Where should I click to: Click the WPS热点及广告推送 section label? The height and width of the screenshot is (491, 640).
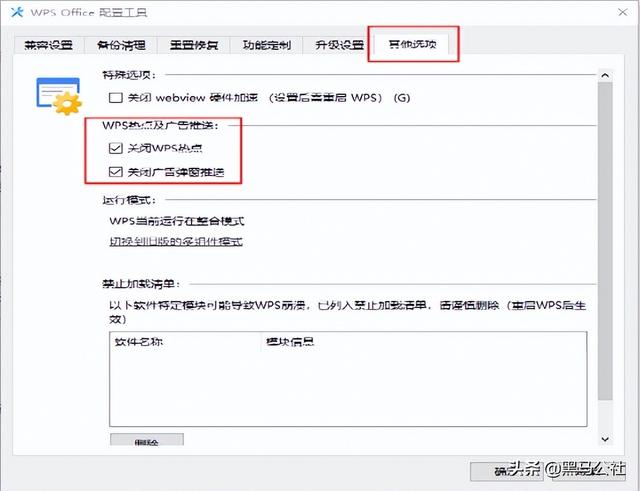[x=160, y=125]
